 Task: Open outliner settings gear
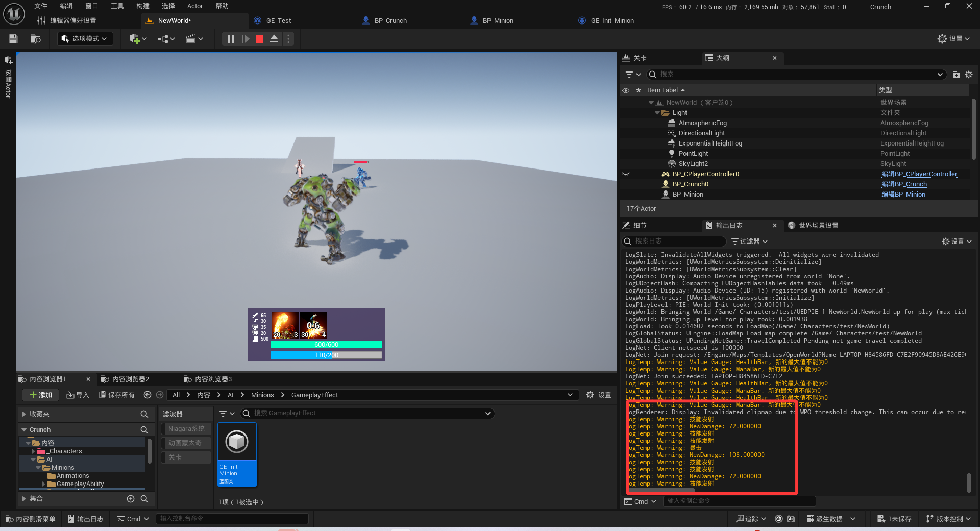point(969,75)
